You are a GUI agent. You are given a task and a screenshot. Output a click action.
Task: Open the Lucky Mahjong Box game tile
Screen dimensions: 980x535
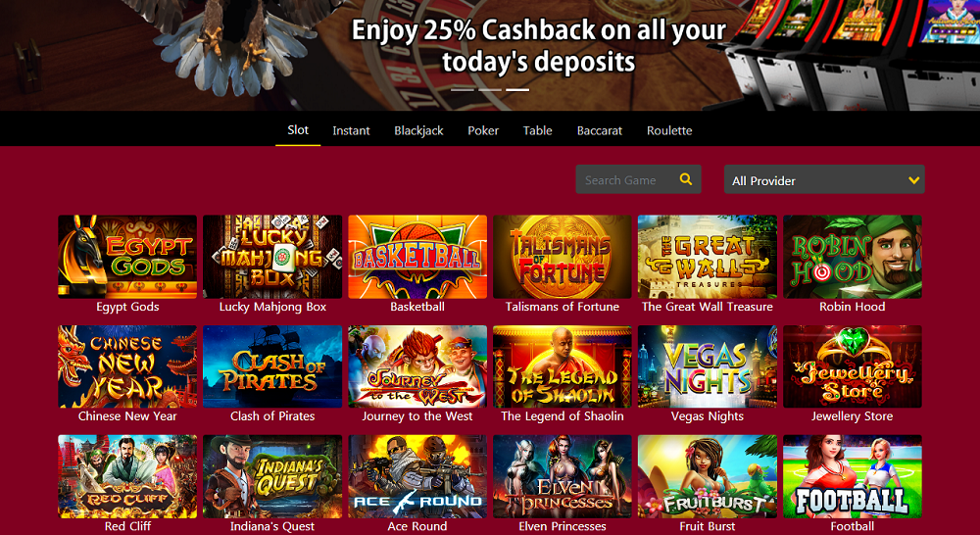(272, 257)
